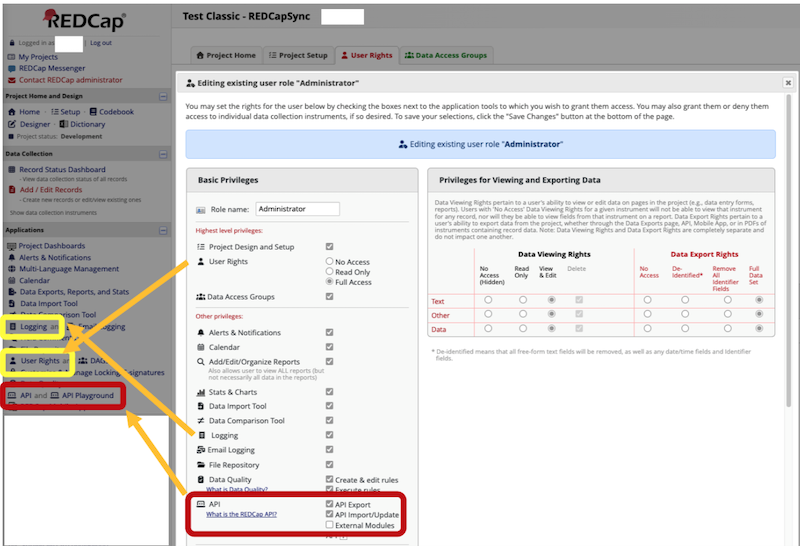Toggle Create & edit rules checkbox
Viewport: 800px width, 546px height.
[x=330, y=479]
